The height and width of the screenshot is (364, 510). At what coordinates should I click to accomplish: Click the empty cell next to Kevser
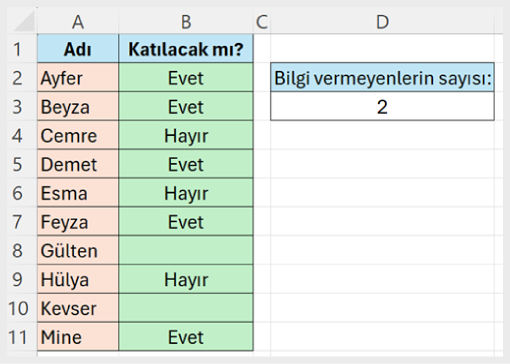[186, 308]
